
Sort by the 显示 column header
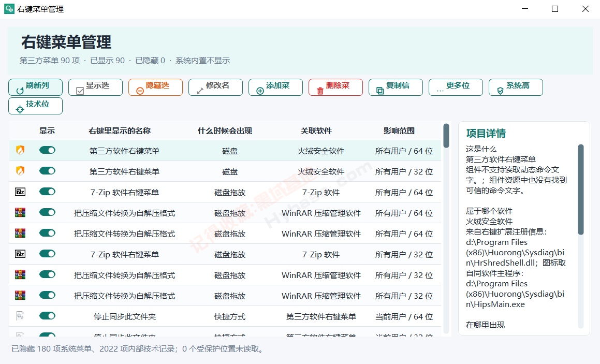[47, 131]
